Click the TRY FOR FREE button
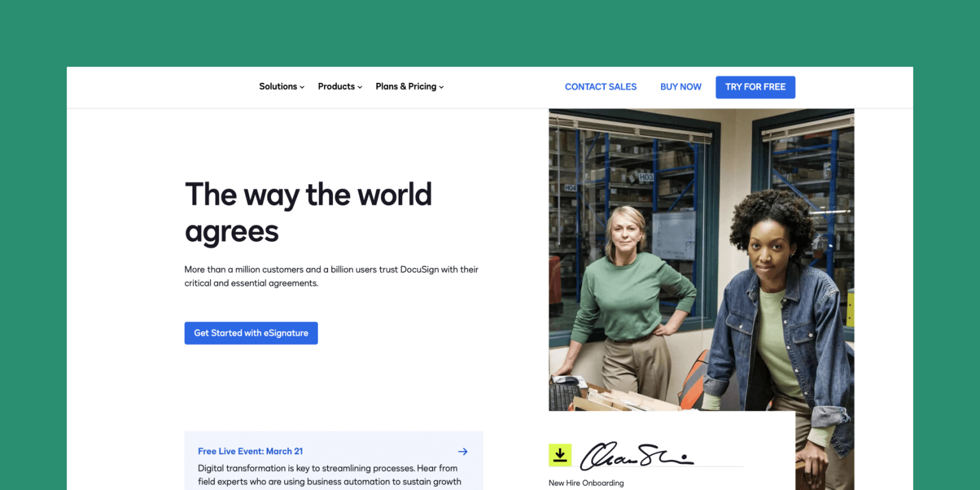 click(x=755, y=87)
